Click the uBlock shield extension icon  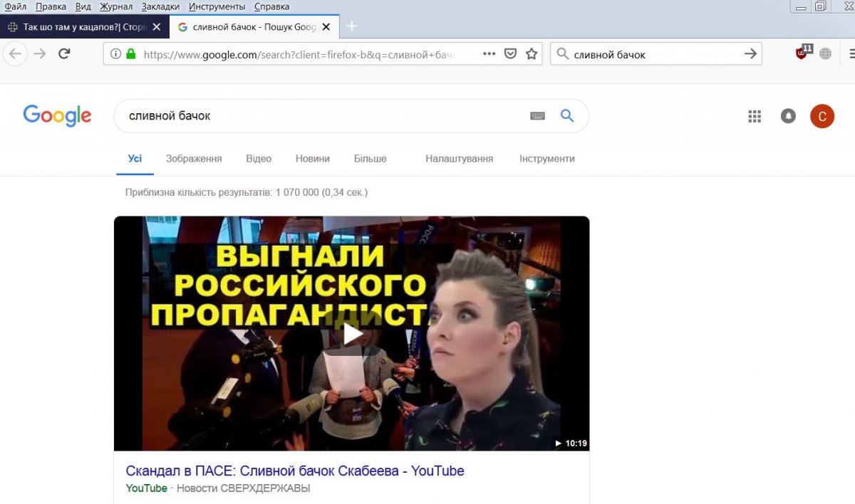(802, 53)
